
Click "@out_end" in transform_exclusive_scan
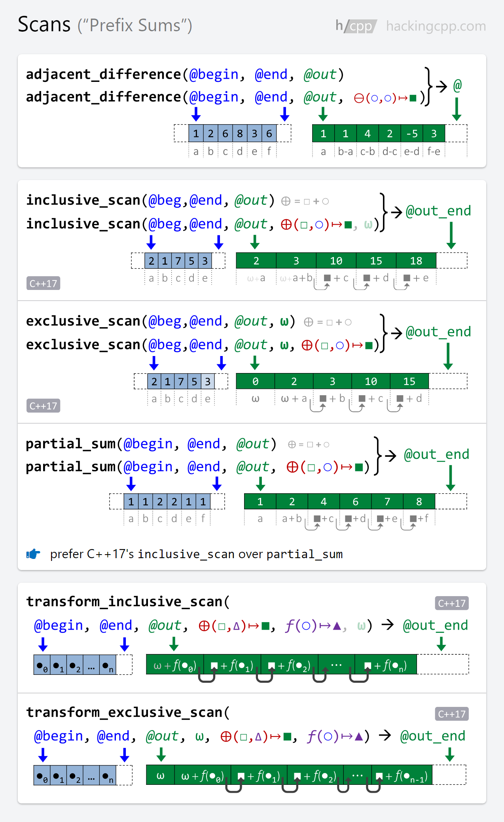click(432, 736)
